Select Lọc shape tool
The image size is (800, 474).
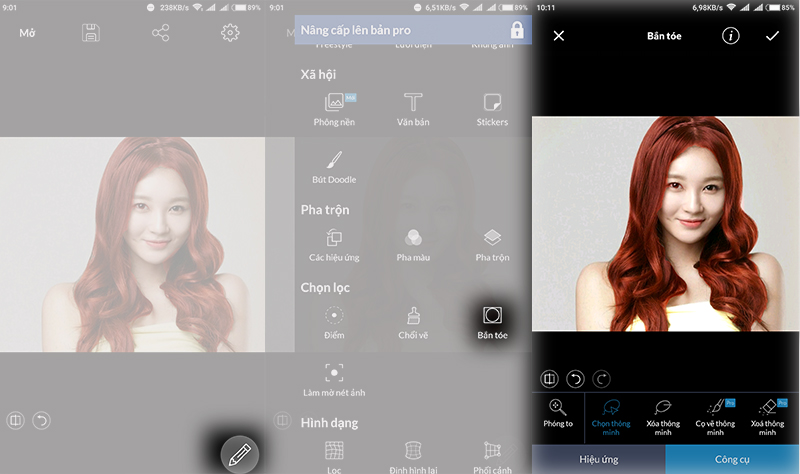tap(334, 458)
